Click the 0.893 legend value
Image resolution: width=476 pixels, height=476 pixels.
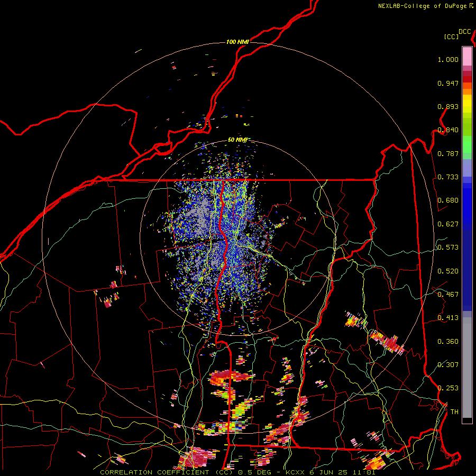pyautogui.click(x=448, y=106)
